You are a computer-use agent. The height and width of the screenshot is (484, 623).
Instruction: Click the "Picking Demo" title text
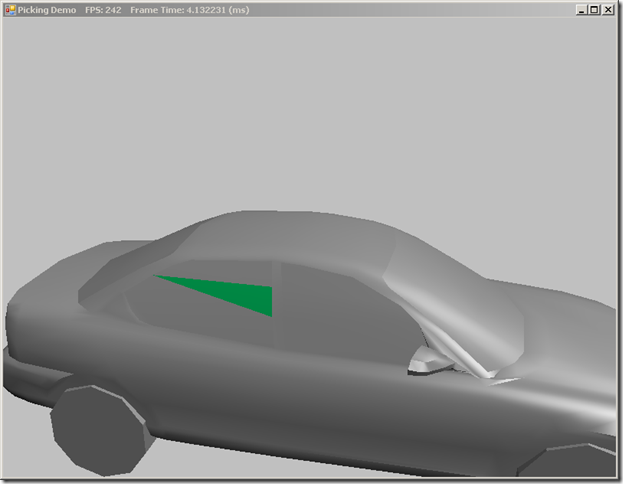46,9
